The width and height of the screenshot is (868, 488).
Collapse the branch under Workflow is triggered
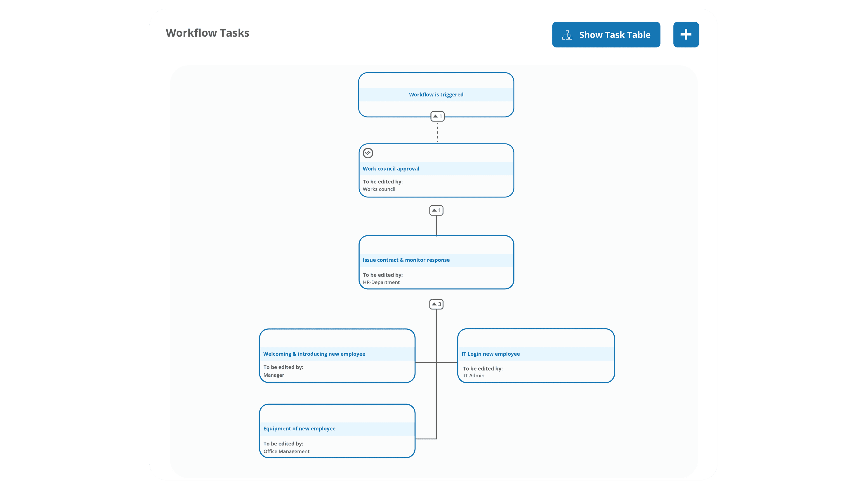click(x=437, y=116)
